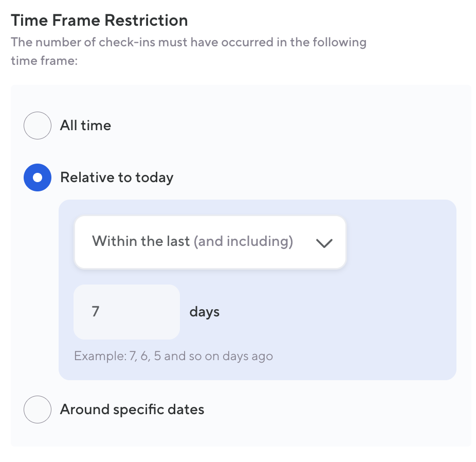Viewport: 476px width, 462px height.
Task: Select the All time radio button
Action: (38, 126)
